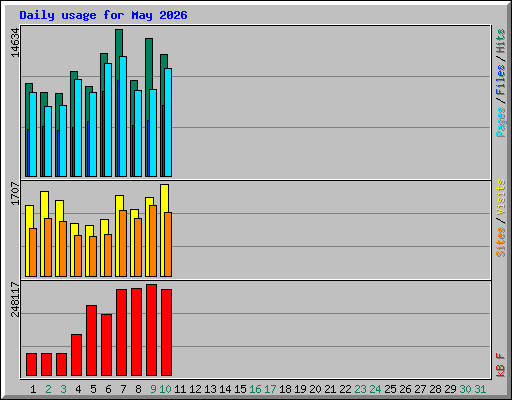Click the day 21 axis label

tap(330, 389)
